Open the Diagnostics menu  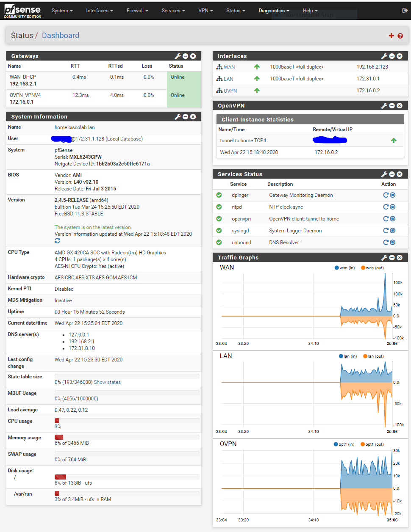272,11
